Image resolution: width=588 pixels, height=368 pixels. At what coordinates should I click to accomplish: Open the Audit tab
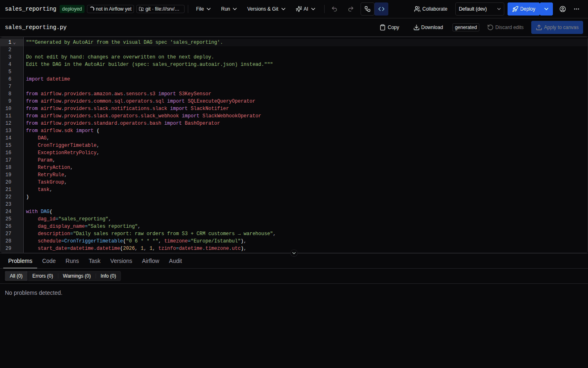[176, 261]
